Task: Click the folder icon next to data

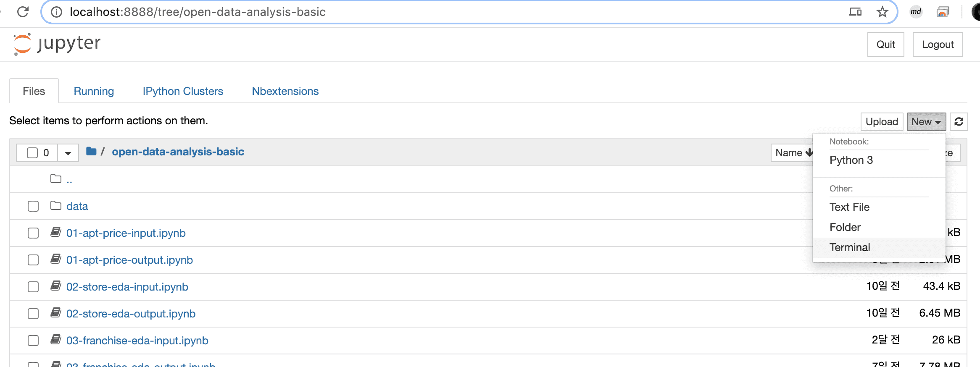Action: (x=56, y=205)
